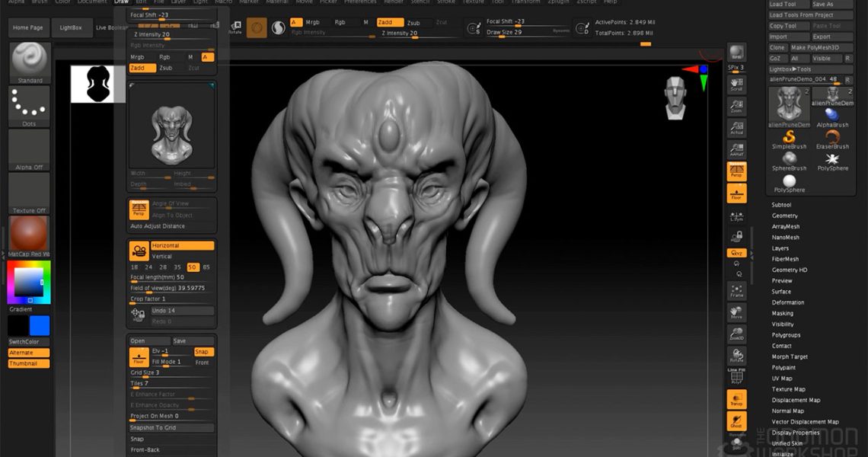
Task: Expand the Geometry subpalette
Action: click(784, 216)
